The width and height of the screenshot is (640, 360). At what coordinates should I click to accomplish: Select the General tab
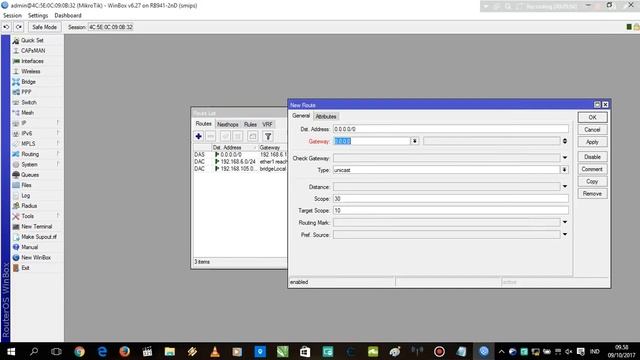(301, 116)
